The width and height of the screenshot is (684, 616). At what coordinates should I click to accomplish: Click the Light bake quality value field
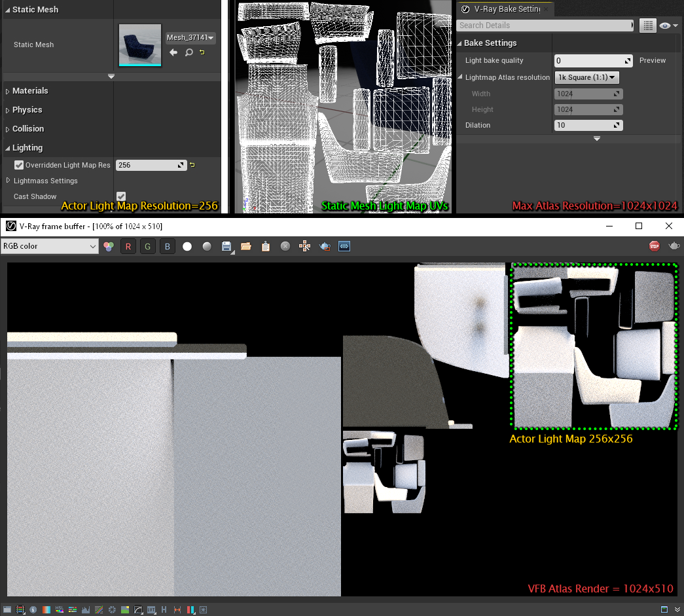pos(593,61)
